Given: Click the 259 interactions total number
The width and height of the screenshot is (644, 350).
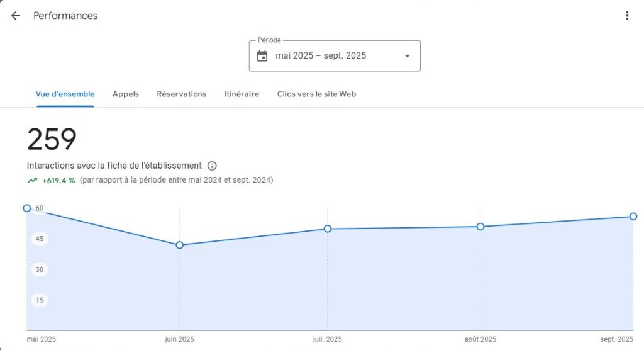Looking at the screenshot, I should (52, 140).
